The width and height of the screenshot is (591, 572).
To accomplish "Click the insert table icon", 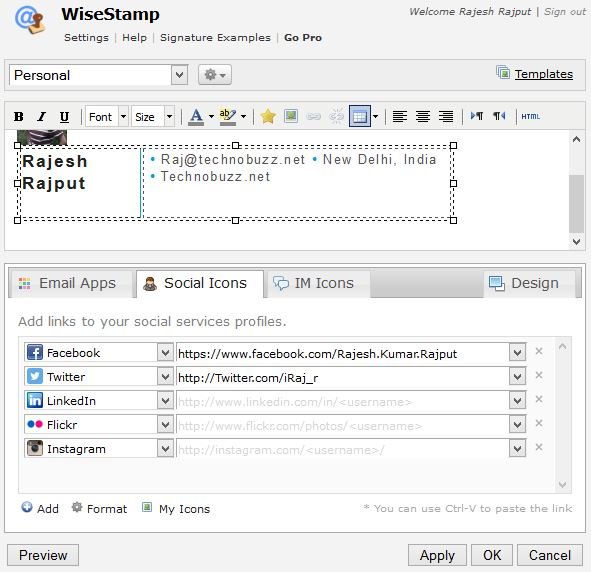I will [360, 116].
